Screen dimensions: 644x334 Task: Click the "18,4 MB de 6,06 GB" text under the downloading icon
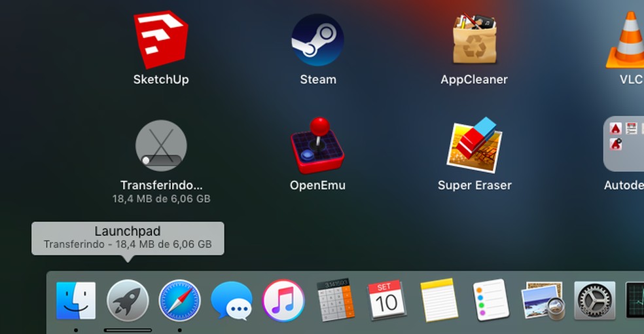[x=161, y=199]
